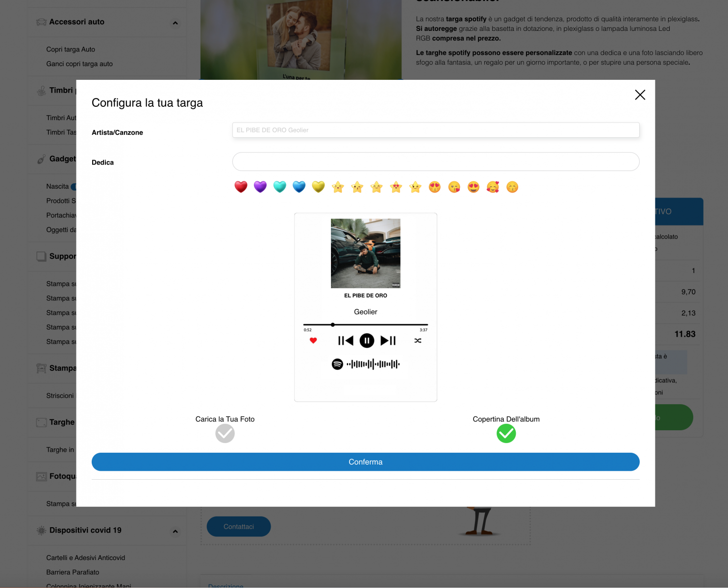The height and width of the screenshot is (588, 728).
Task: Toggle the Copertina Dell'album green check
Action: coord(506,433)
